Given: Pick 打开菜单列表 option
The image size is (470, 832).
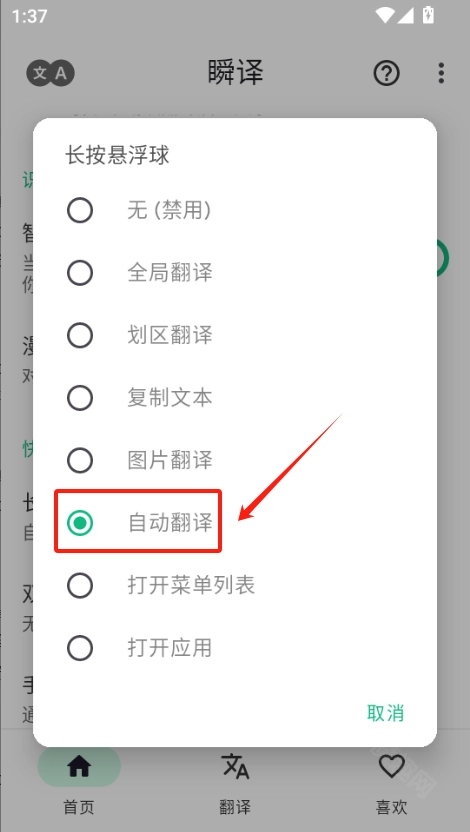Looking at the screenshot, I should click(x=235, y=585).
